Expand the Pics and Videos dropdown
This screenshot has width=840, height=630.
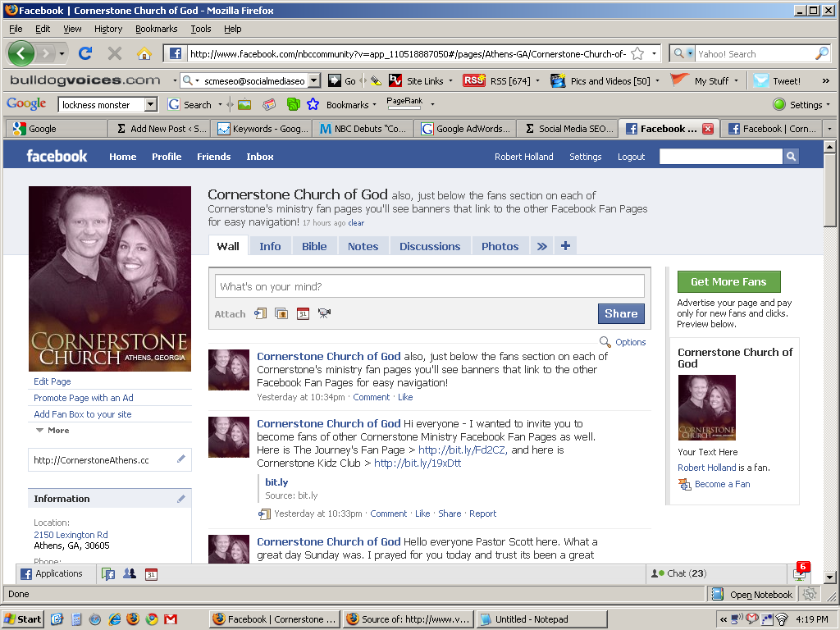[x=657, y=81]
